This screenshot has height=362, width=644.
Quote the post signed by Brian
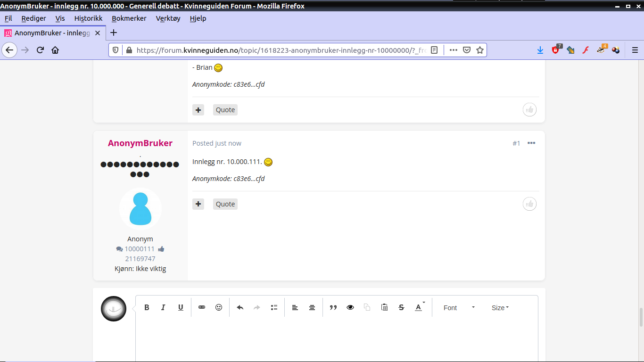pos(225,110)
